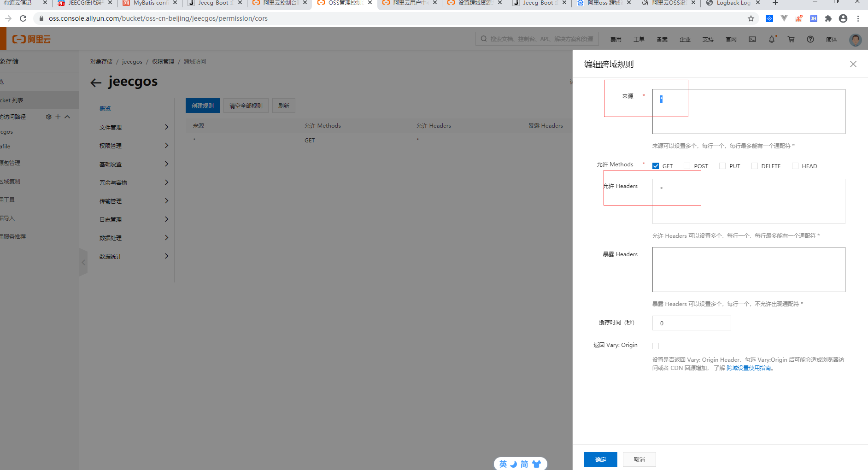This screenshot has width=868, height=470.
Task: Go forward with the browser arrow
Action: [8, 18]
